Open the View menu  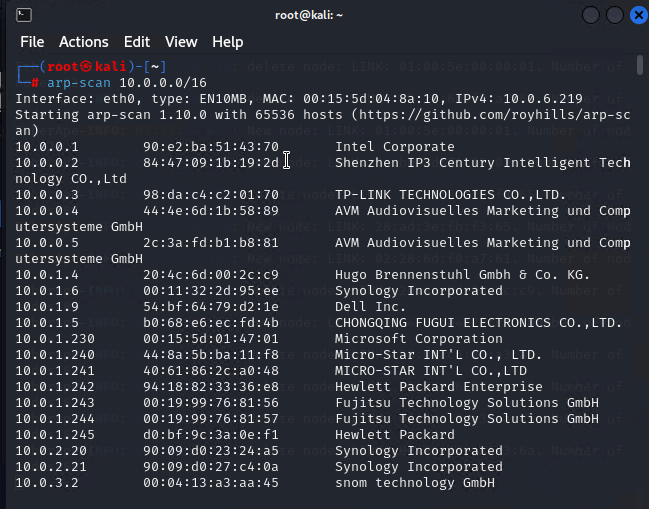(181, 42)
